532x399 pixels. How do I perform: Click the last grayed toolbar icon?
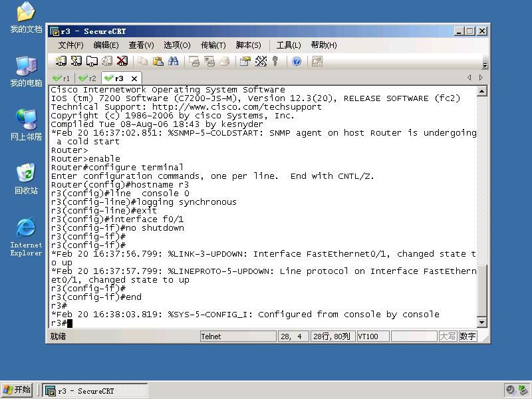(x=317, y=61)
